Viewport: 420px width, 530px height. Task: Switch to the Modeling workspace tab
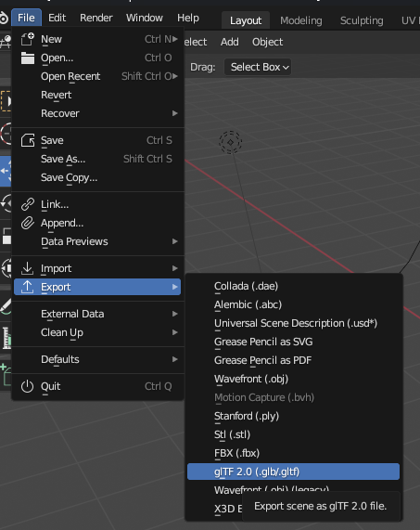point(301,20)
